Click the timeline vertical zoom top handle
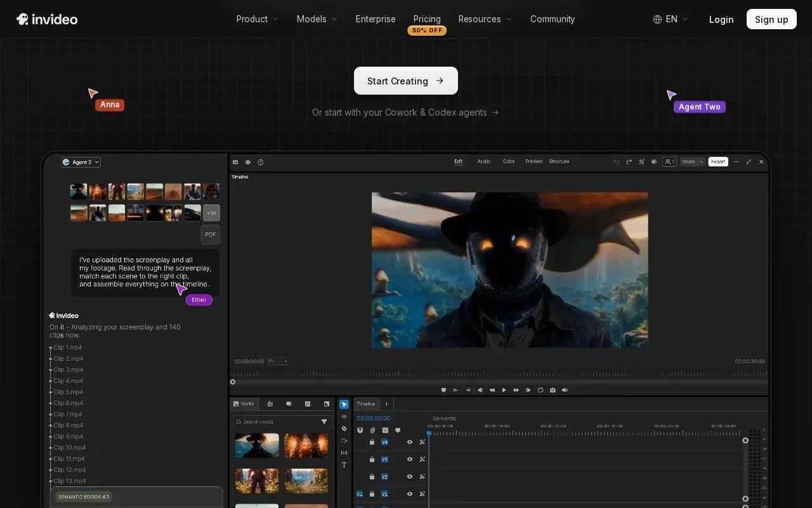This screenshot has height=508, width=812. [745, 440]
